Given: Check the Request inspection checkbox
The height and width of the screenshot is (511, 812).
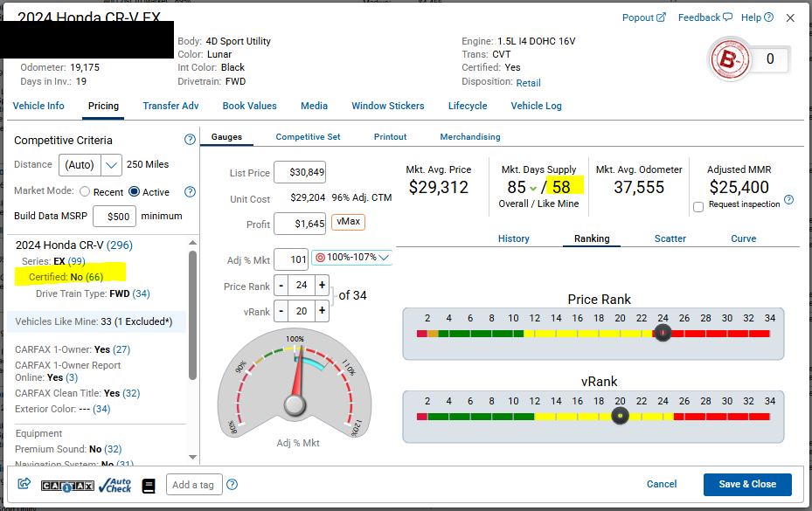Looking at the screenshot, I should pyautogui.click(x=698, y=207).
